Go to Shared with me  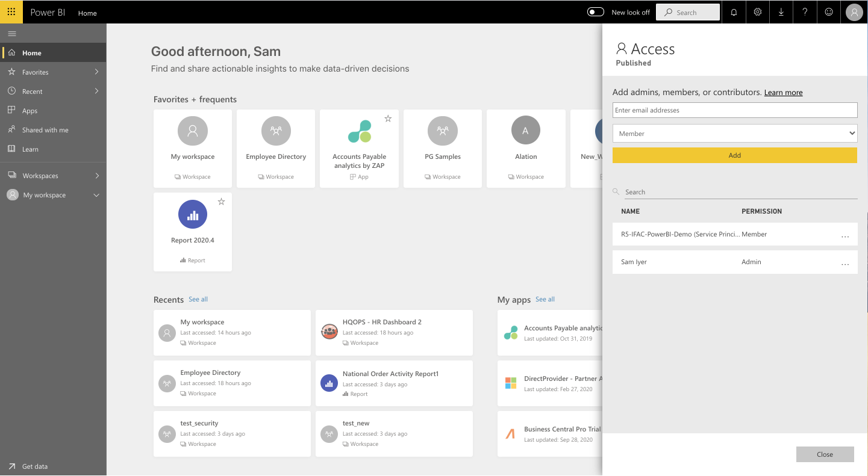[45, 130]
